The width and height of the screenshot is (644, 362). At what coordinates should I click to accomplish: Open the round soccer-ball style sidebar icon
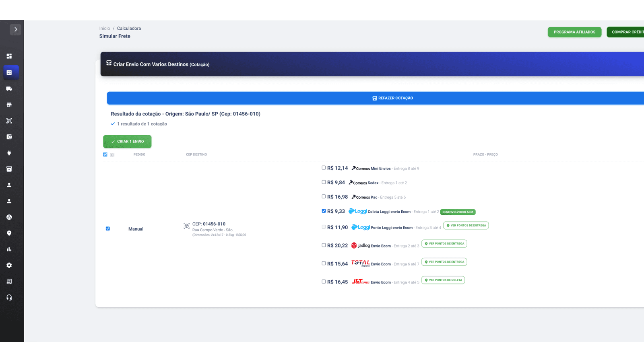(9, 217)
